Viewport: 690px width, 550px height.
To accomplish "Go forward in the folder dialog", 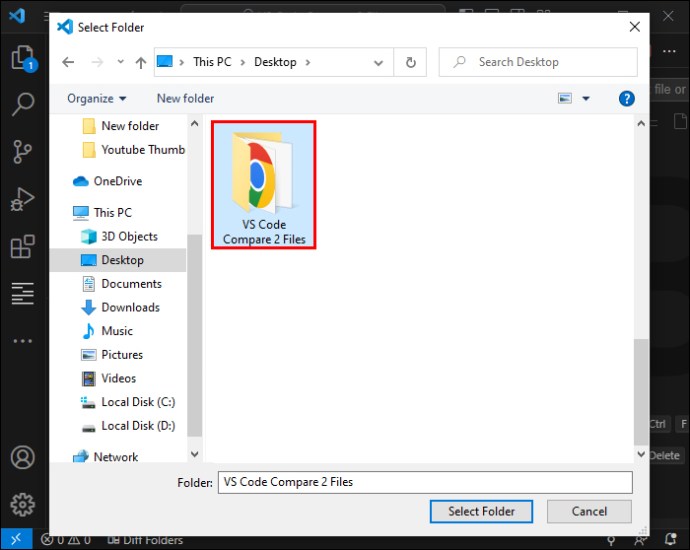I will pyautogui.click(x=97, y=62).
